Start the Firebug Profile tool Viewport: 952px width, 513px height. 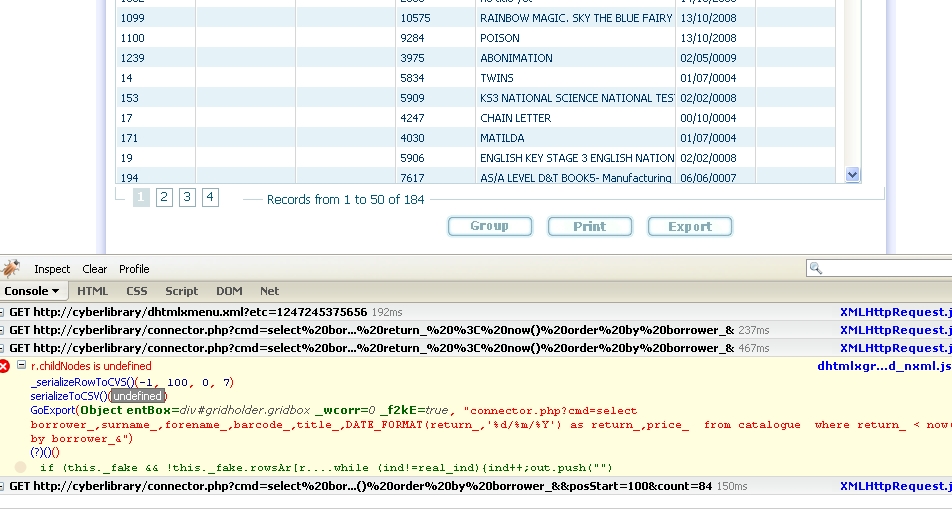(134, 269)
